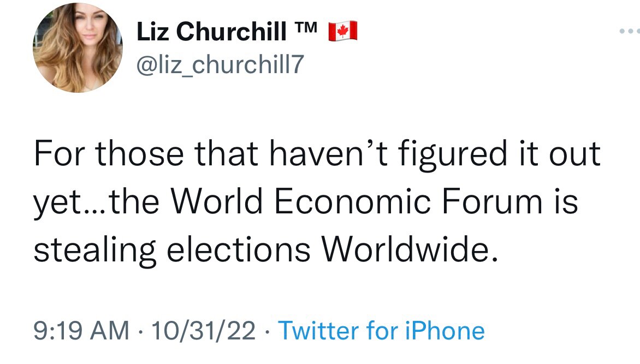Click the 10/31/22 date
The image size is (640, 364).
[x=204, y=331]
